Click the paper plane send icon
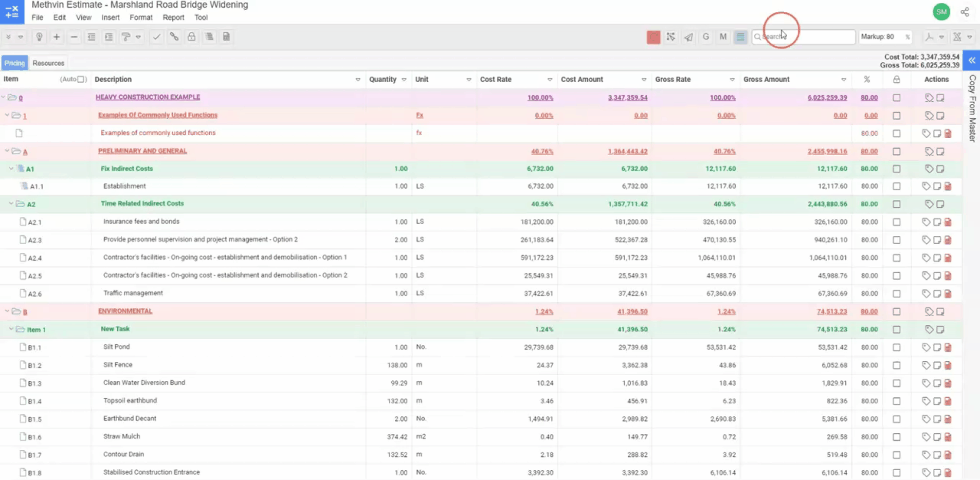 click(688, 37)
